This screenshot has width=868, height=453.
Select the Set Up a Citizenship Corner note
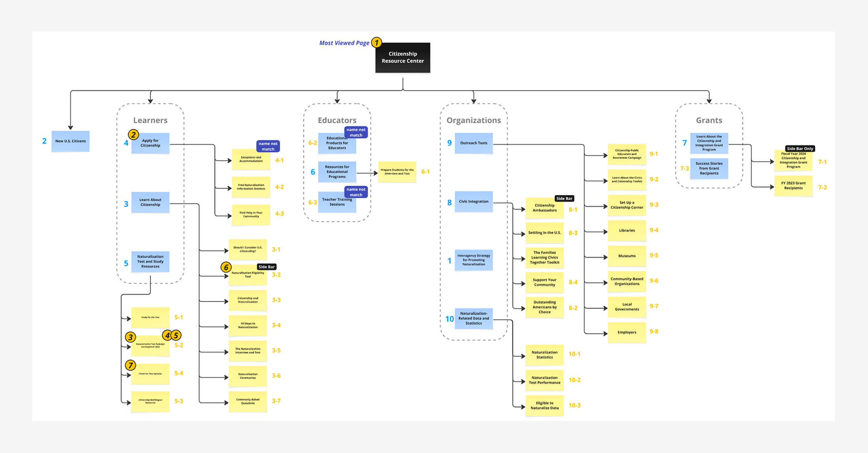point(627,205)
